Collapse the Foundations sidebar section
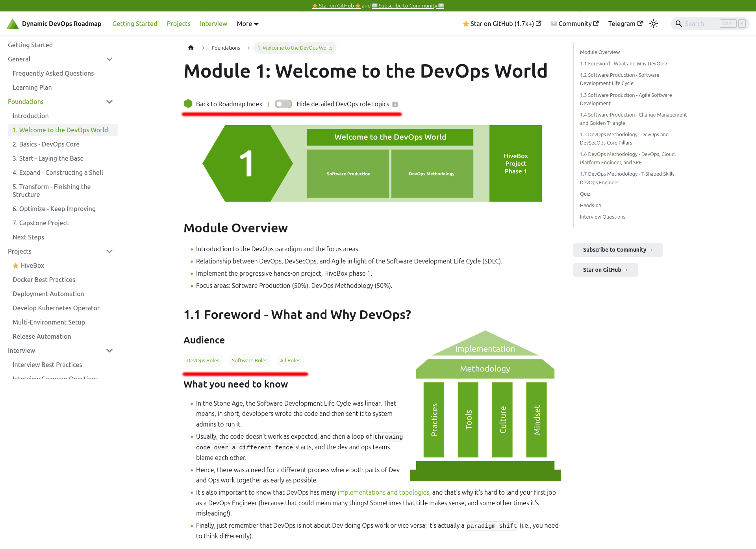 pos(109,102)
